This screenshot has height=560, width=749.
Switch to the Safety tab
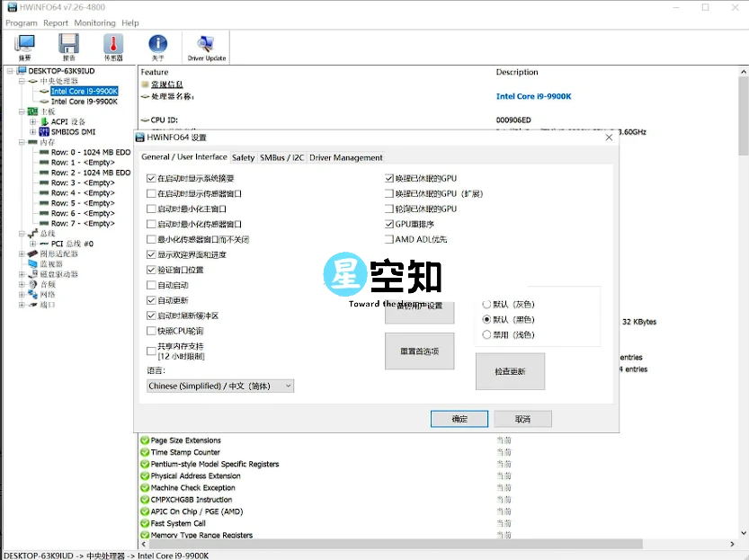click(x=244, y=156)
